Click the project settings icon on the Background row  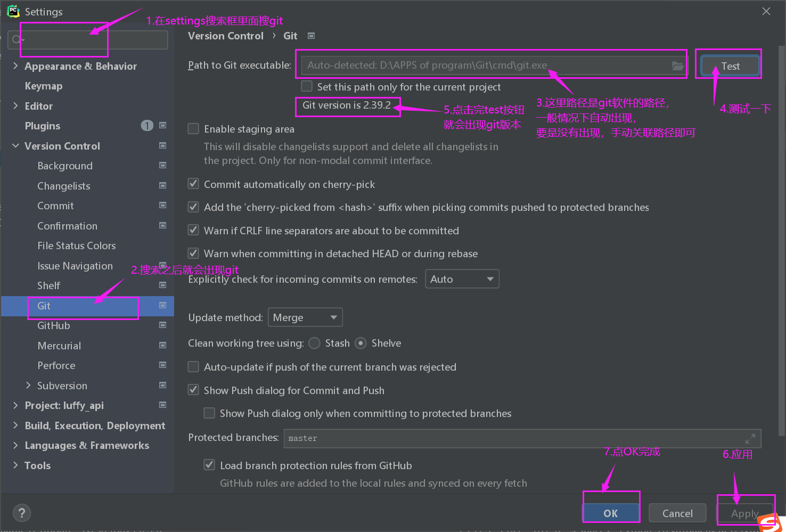click(163, 166)
